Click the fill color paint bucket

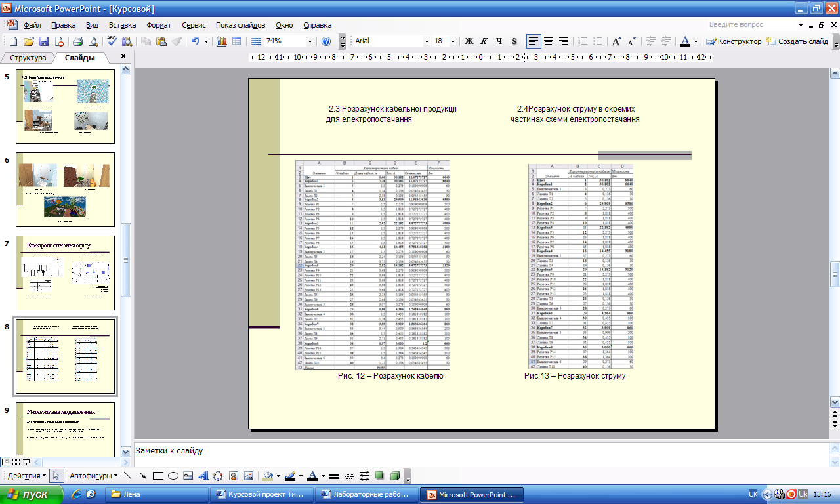click(x=267, y=476)
